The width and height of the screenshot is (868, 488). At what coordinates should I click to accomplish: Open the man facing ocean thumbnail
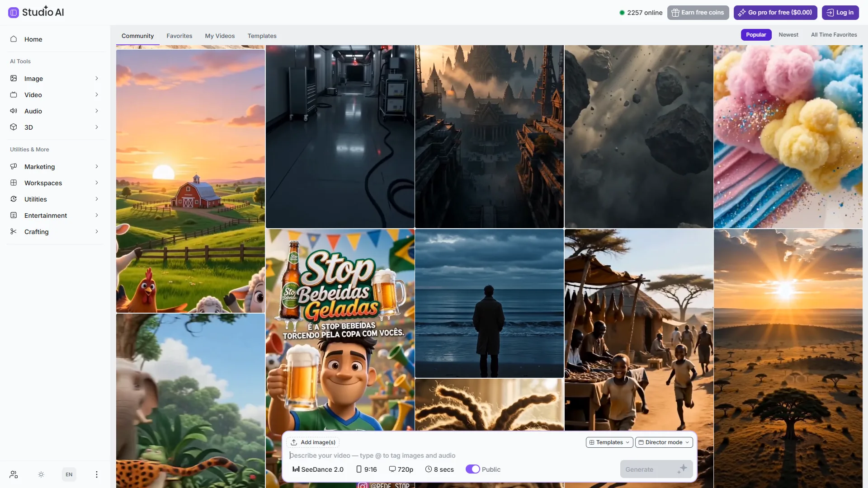(489, 303)
